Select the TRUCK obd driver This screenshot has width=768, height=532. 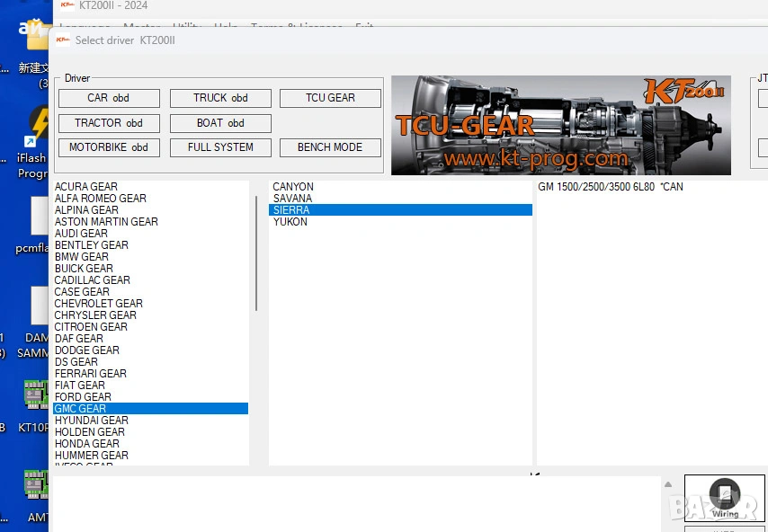(x=220, y=98)
